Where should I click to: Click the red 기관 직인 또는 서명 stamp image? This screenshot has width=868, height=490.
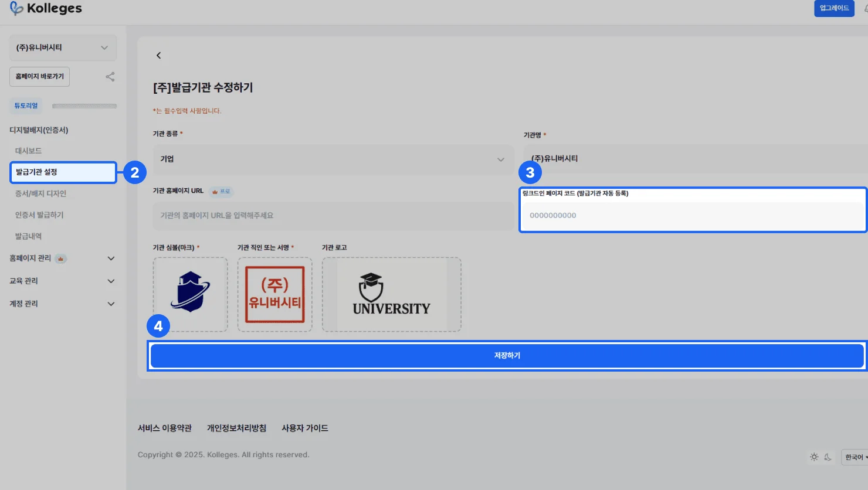274,294
